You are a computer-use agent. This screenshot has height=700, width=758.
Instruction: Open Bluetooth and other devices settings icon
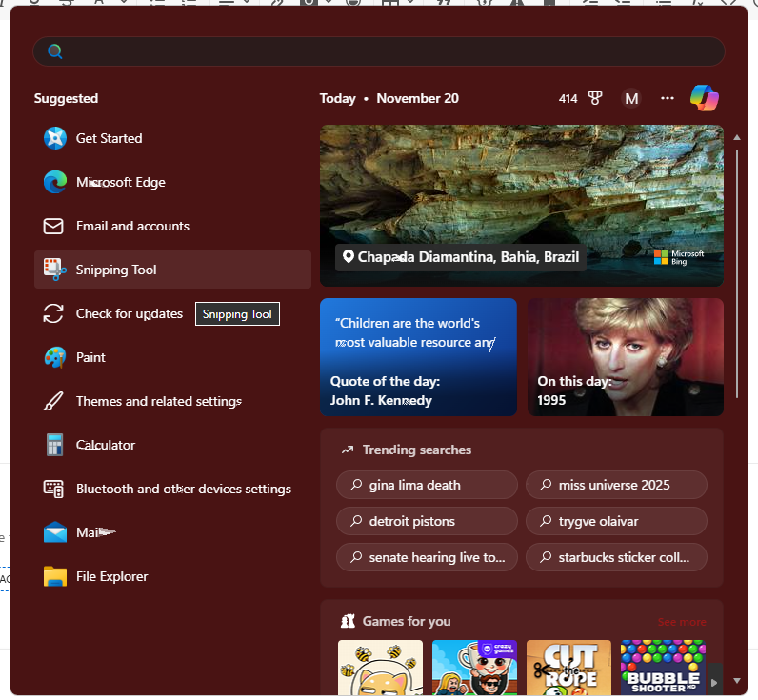(53, 489)
